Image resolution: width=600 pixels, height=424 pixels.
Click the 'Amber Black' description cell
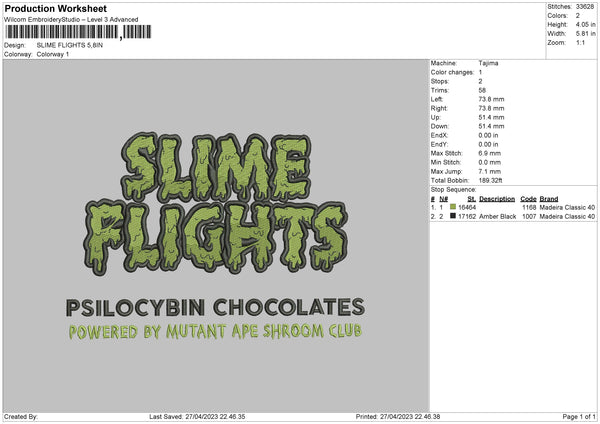(497, 217)
